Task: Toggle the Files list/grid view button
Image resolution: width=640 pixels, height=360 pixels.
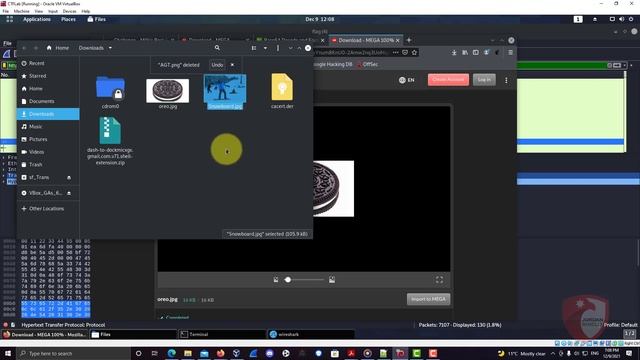Action: tap(254, 48)
